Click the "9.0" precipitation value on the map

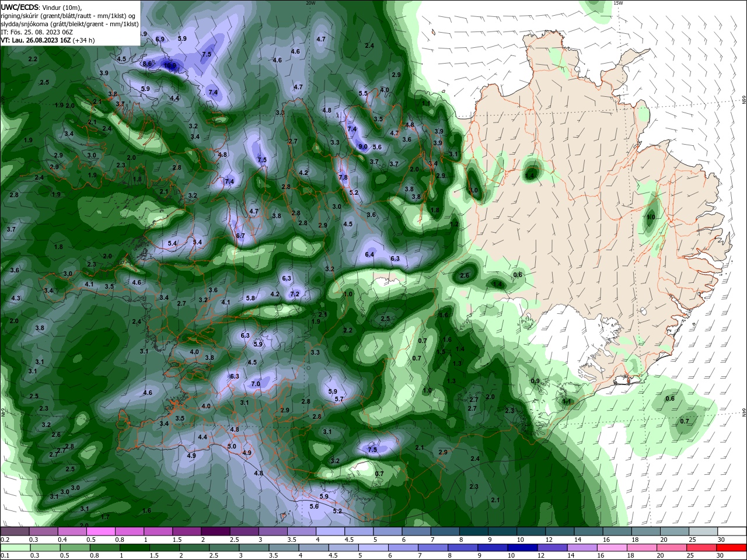362,147
